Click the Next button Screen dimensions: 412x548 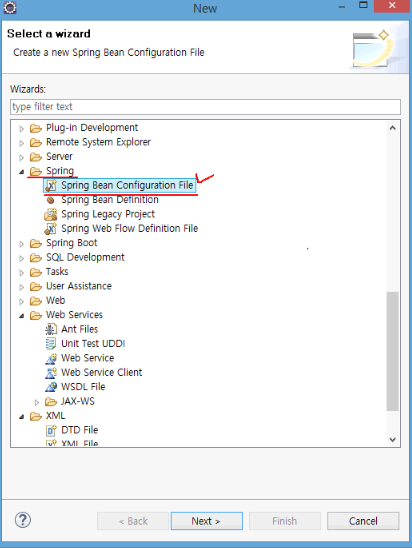(x=207, y=521)
